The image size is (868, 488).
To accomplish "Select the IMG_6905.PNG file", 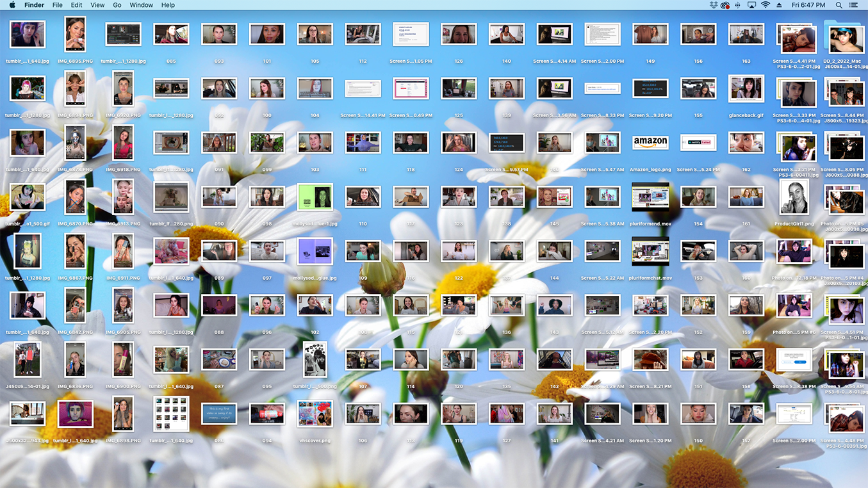I will (x=123, y=305).
